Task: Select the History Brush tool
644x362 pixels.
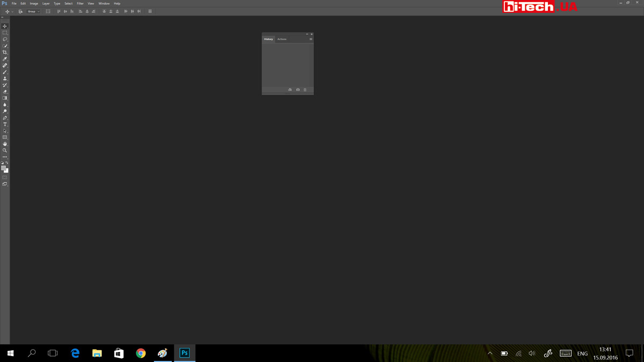Action: [5, 85]
